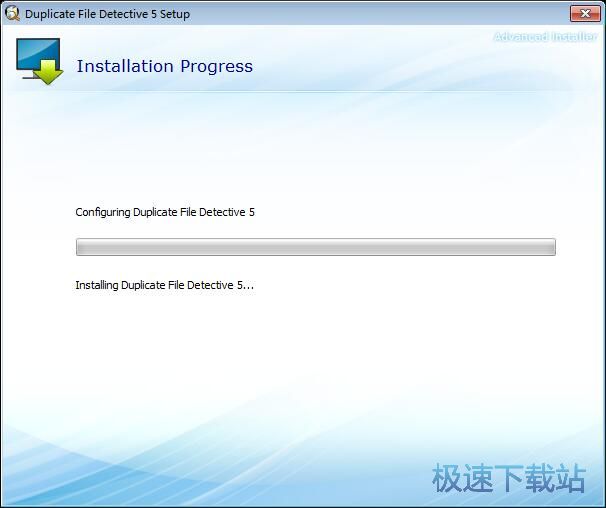
Task: Click 'Configuring Duplicate File Detective 5' text
Action: point(165,212)
